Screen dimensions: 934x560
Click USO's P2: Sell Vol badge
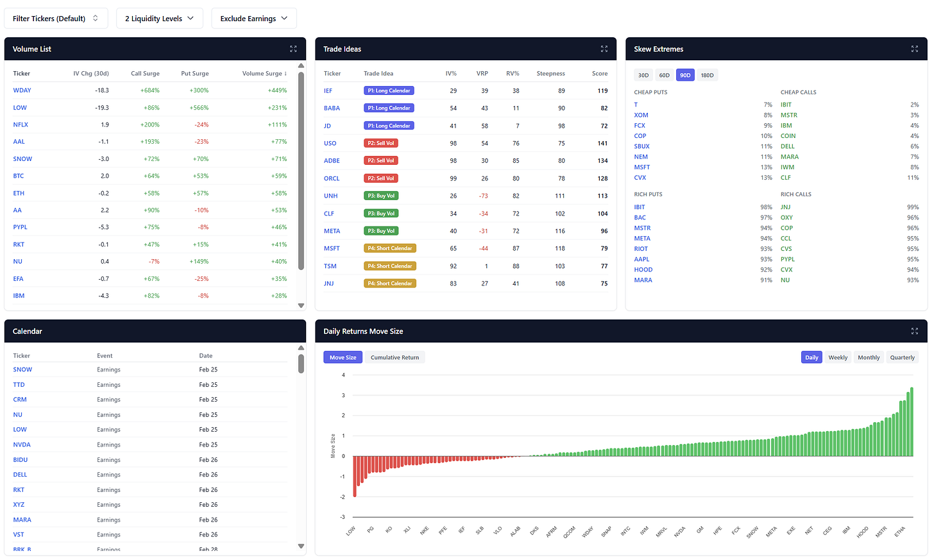[x=381, y=143]
